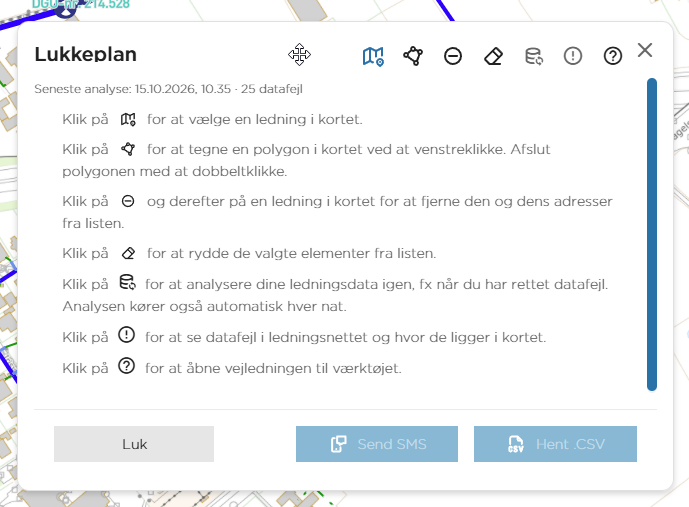Click text 'polygonen med at dobbeltklikke.'

(x=174, y=171)
